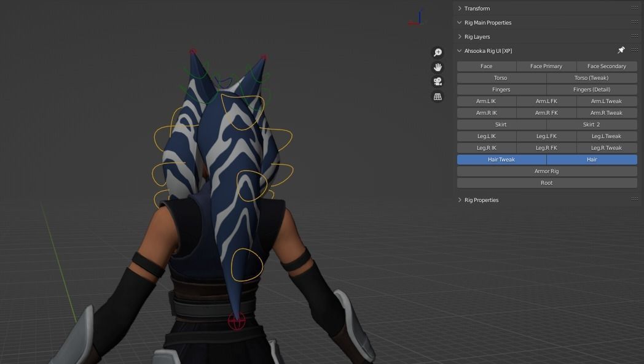Collapse the Rig Main Properties panel
Viewport: 644px width, 364px height.
point(460,23)
